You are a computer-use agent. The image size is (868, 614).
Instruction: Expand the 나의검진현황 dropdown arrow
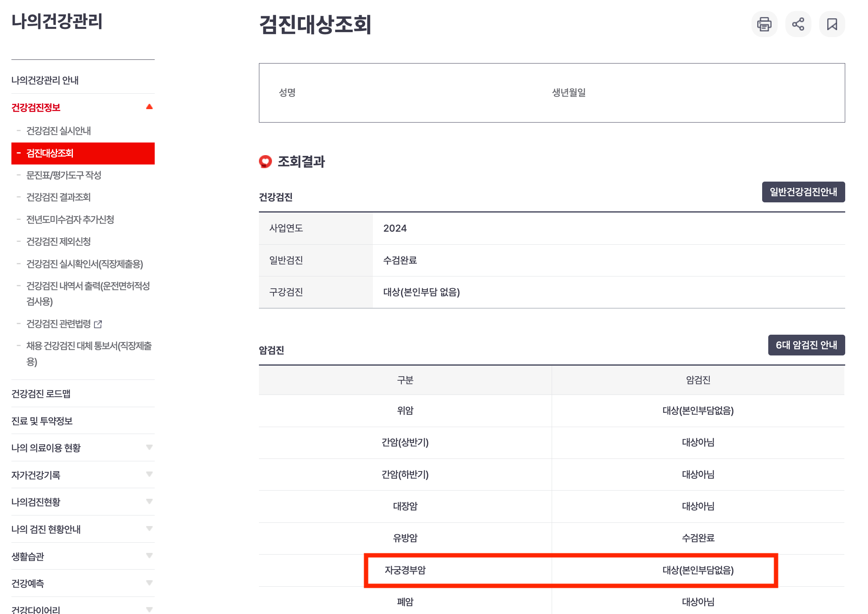pyautogui.click(x=149, y=502)
